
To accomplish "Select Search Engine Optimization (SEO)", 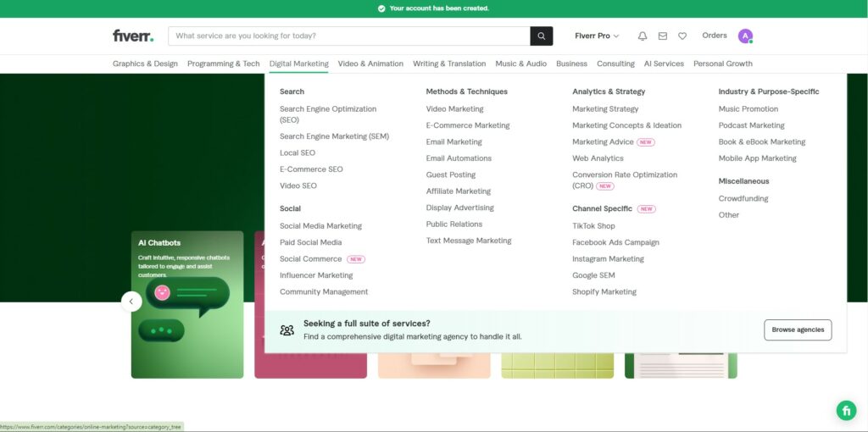I will (328, 114).
